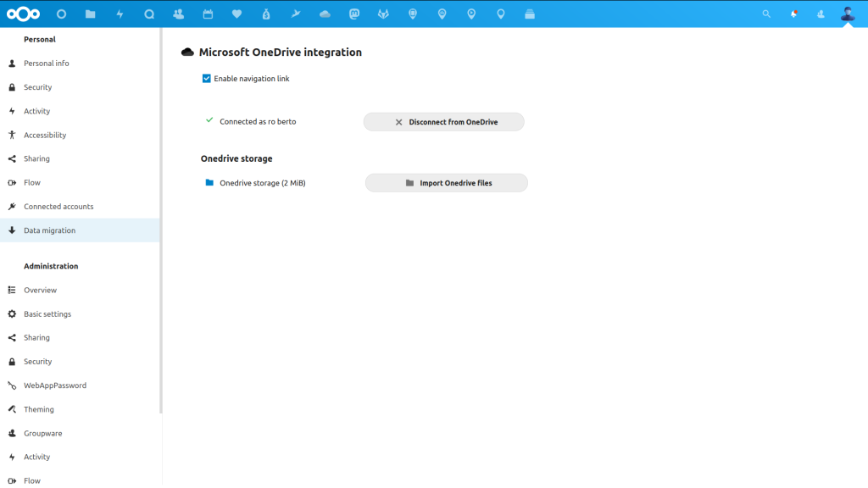Open the avatar dropdown menu
Viewport: 868px width, 488px height.
[x=848, y=14]
